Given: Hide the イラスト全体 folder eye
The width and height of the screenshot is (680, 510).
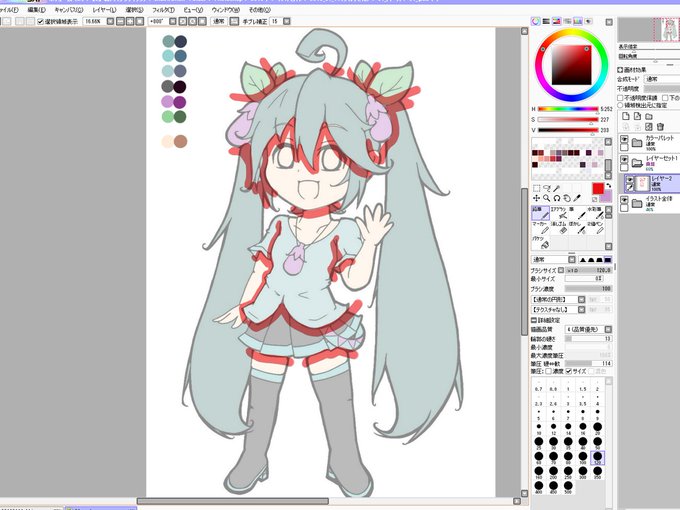Looking at the screenshot, I should click(x=624, y=200).
